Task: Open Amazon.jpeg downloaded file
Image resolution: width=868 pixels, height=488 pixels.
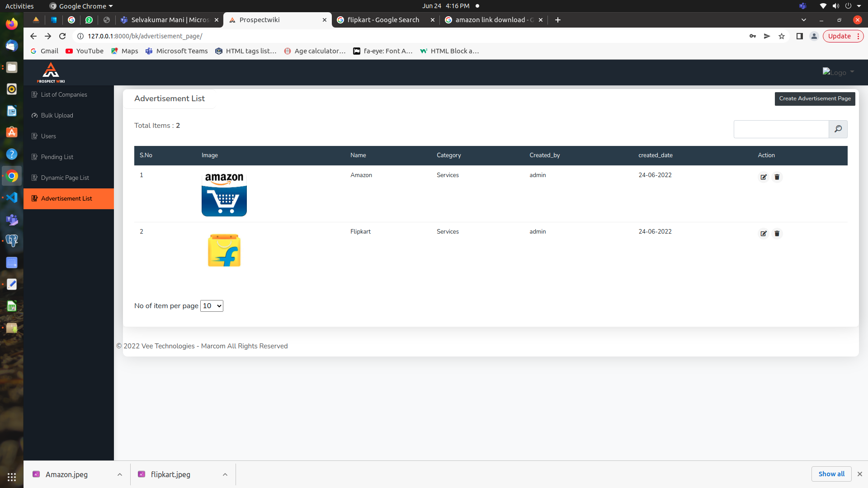Action: pyautogui.click(x=66, y=474)
